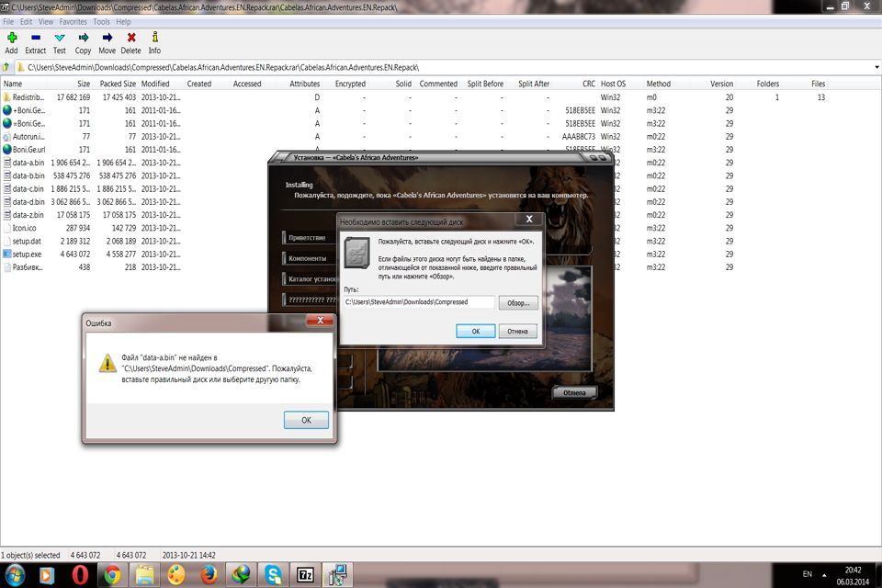Image resolution: width=882 pixels, height=588 pixels.
Task: Click the Copy toolbar icon
Action: (x=84, y=38)
